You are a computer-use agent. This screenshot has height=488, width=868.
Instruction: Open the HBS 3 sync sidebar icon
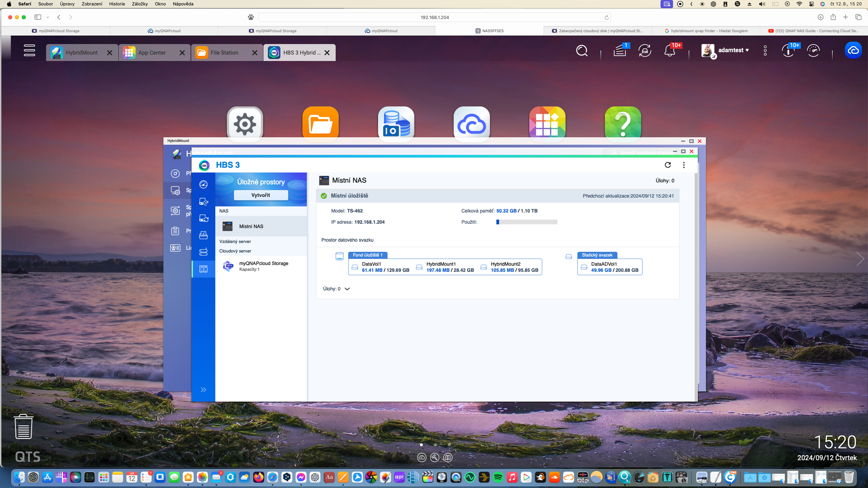203,219
